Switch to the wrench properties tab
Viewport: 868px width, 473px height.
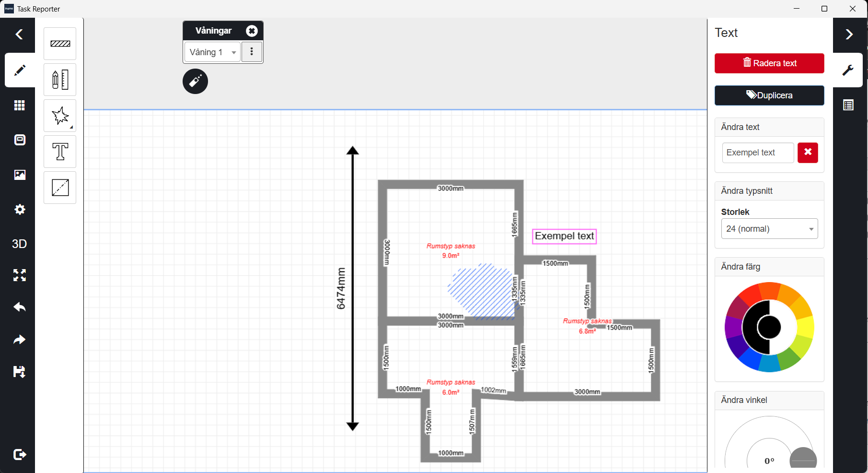(x=848, y=70)
